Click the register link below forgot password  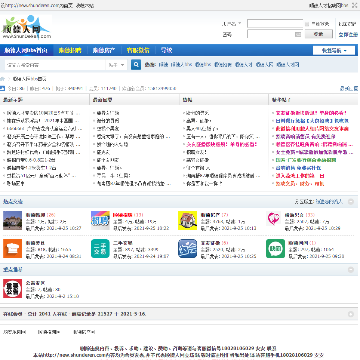tap(348, 34)
